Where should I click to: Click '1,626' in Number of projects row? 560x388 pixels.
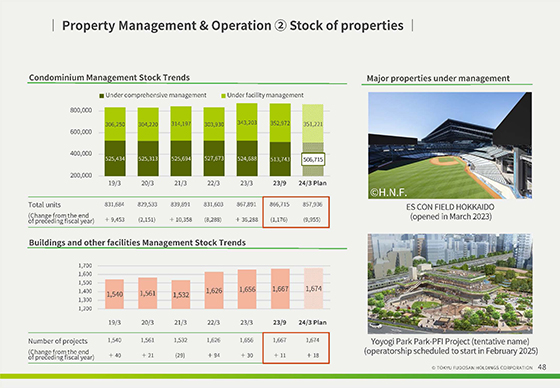pos(214,340)
